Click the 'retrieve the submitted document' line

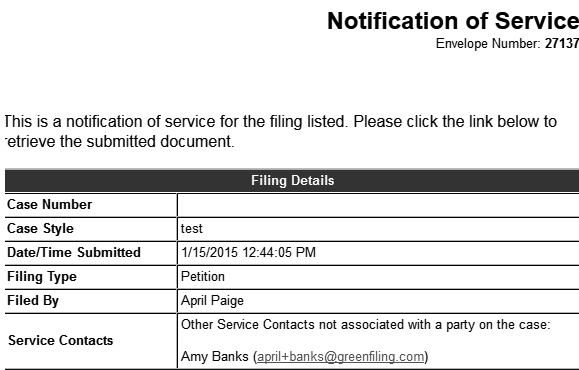[120, 141]
